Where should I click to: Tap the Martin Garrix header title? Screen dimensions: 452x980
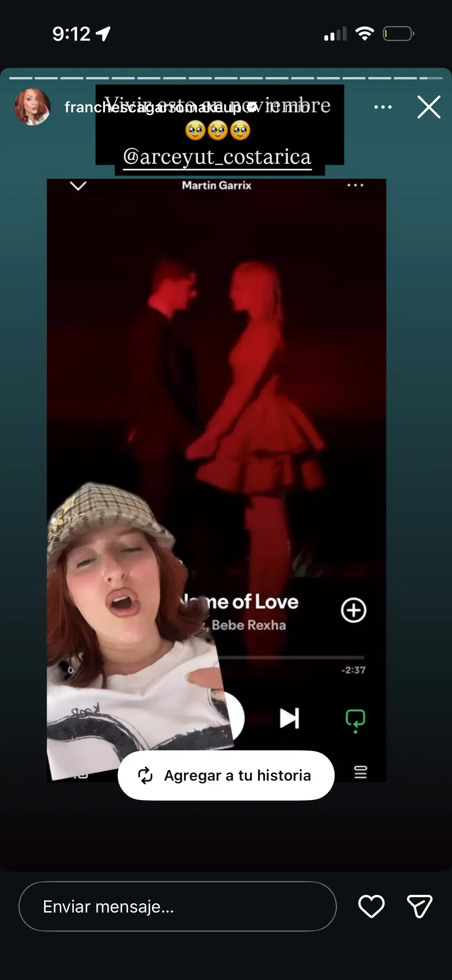point(217,186)
